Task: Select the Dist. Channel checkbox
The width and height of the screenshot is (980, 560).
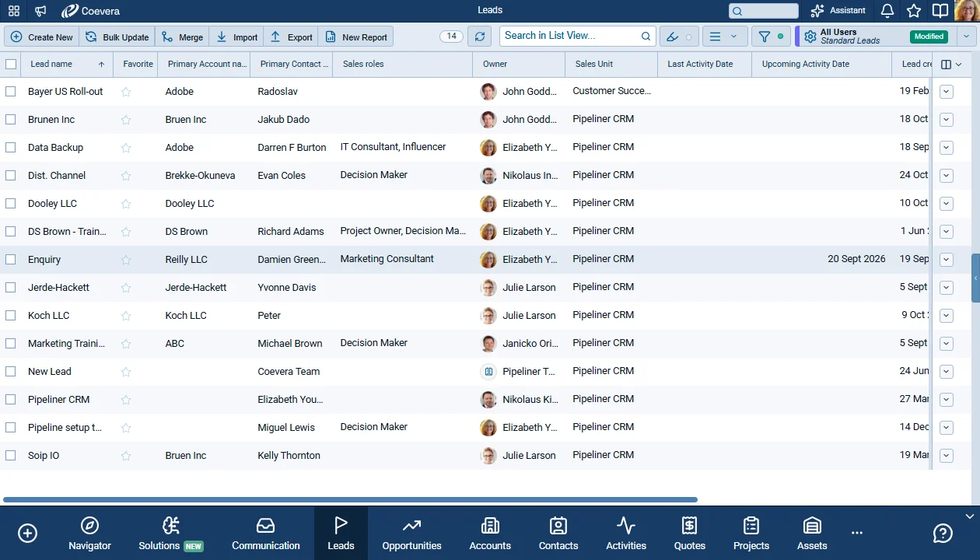Action: [11, 176]
